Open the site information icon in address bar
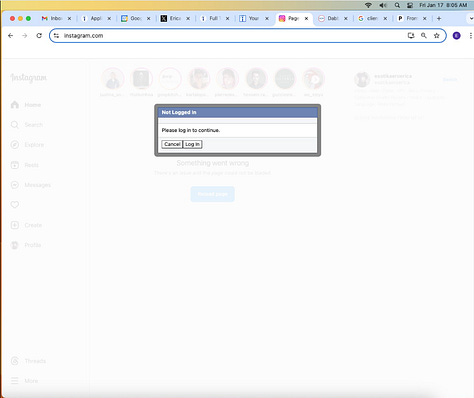 [56, 36]
